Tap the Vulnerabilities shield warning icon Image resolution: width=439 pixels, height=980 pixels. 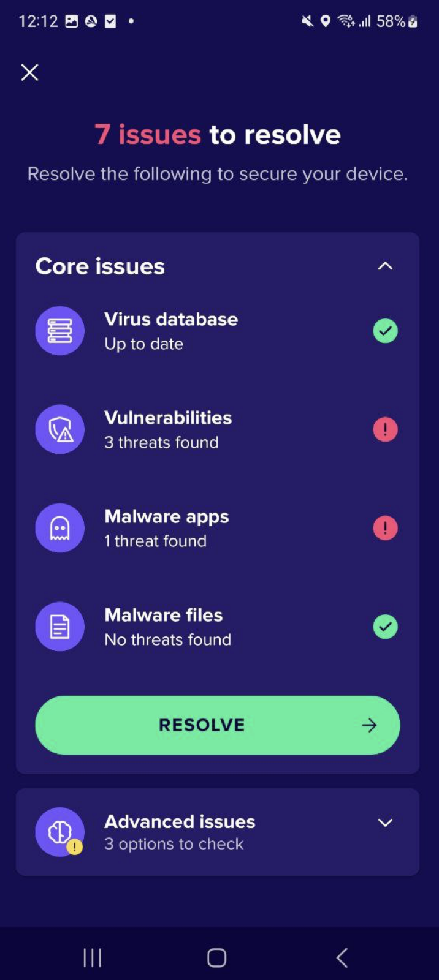tap(59, 429)
